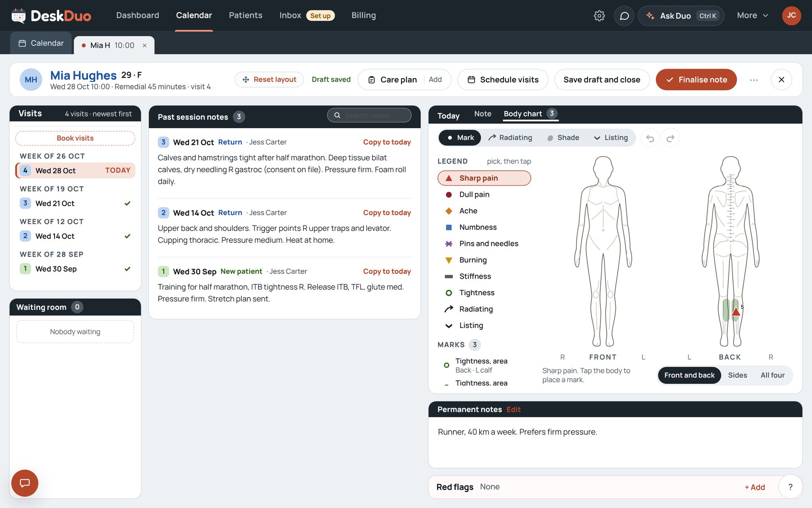
Task: Close the Mia H 10:00 tab
Action: 144,45
